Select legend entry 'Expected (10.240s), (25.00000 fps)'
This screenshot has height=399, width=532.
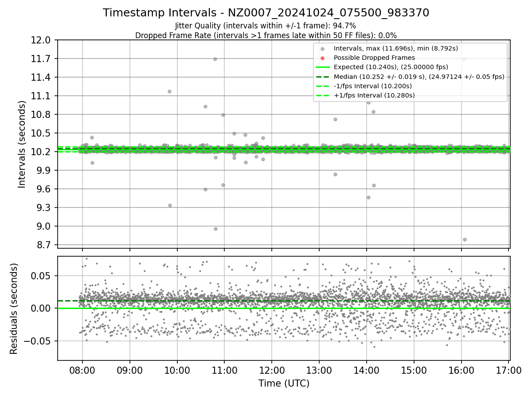391,67
